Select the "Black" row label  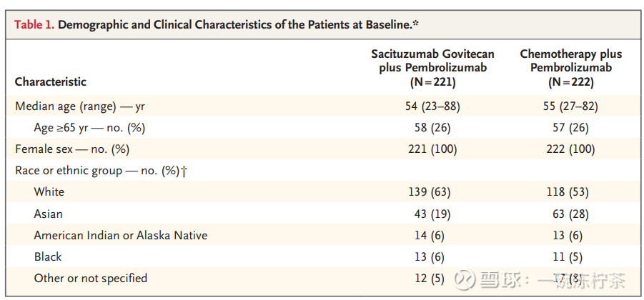(48, 256)
